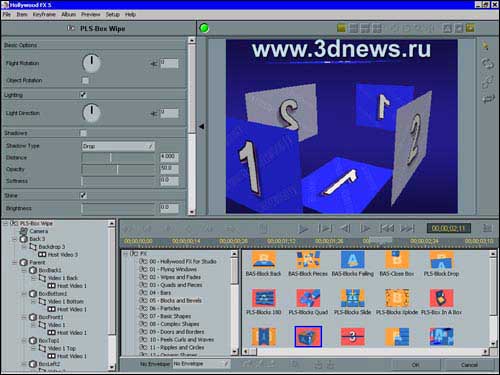Click the Cancel button
The height and width of the screenshot is (375, 500).
click(469, 365)
